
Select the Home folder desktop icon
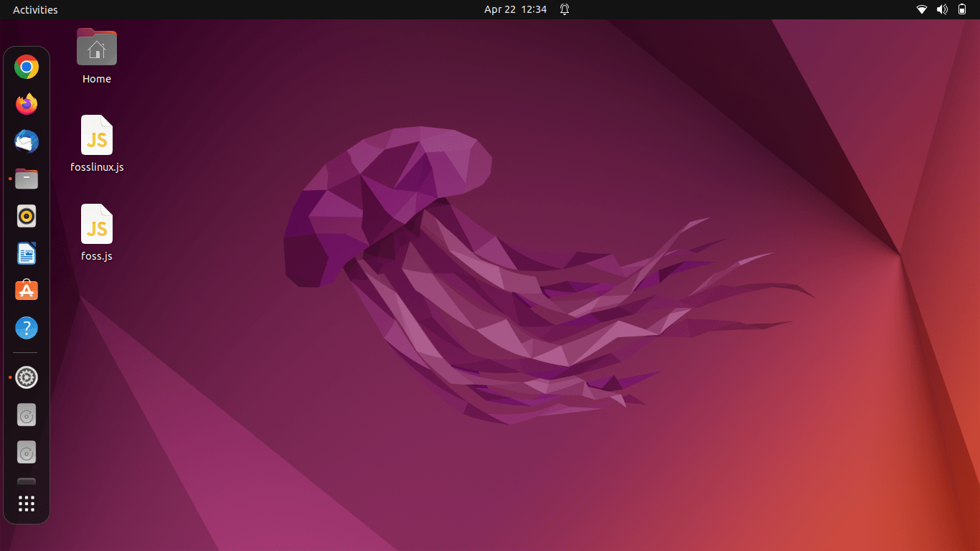point(97,57)
